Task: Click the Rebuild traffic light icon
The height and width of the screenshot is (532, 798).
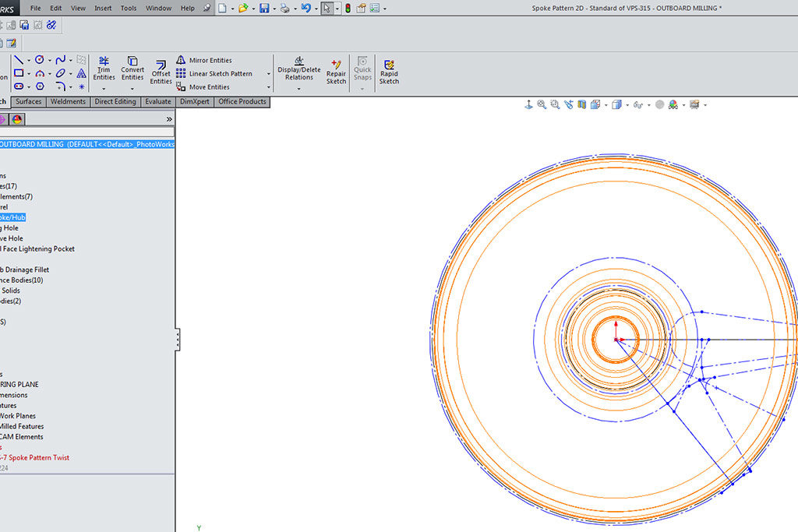Action: click(x=348, y=8)
